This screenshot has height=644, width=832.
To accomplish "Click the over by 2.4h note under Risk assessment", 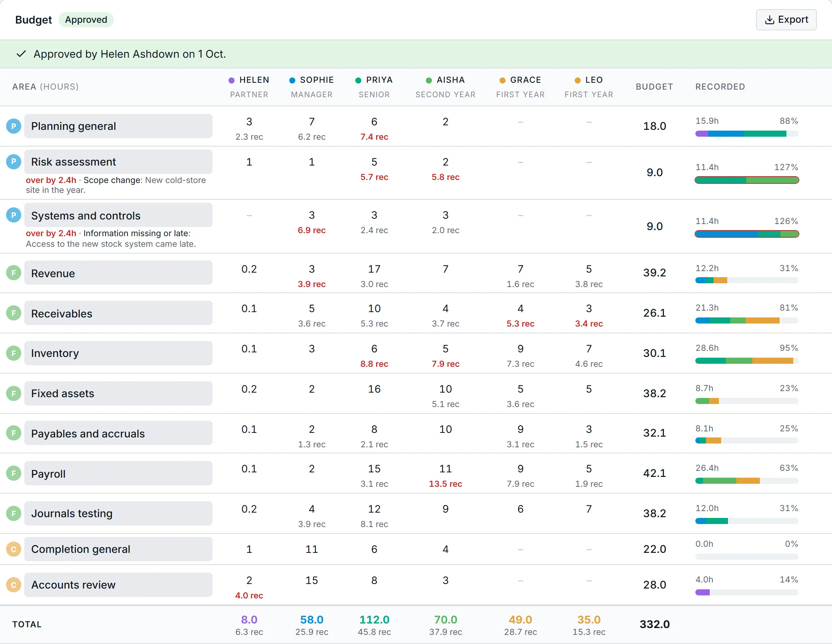I will pyautogui.click(x=51, y=180).
